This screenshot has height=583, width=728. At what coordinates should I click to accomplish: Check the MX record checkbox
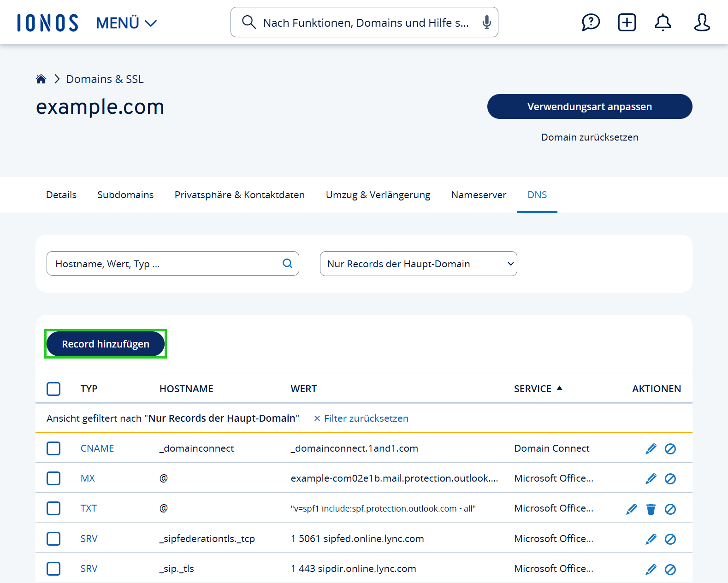pos(53,478)
